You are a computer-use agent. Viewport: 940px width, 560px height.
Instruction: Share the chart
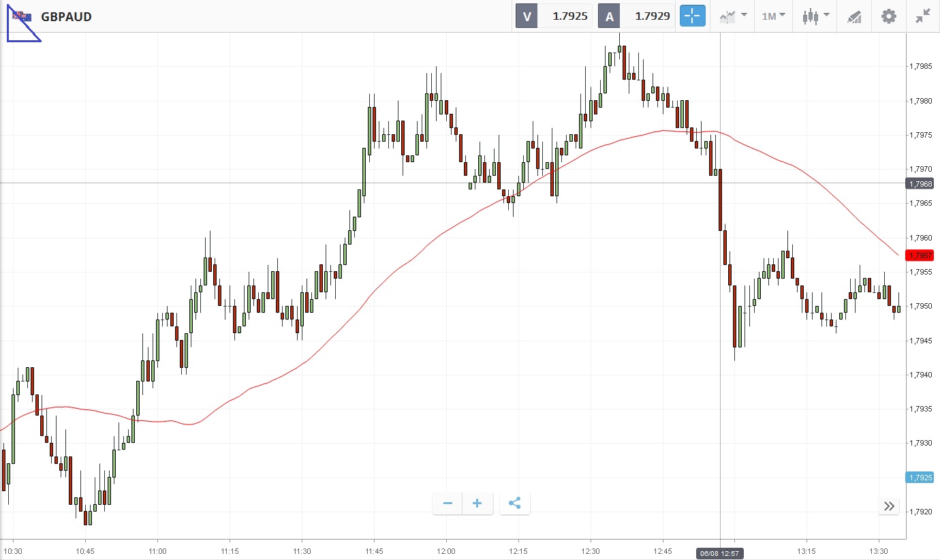515,503
